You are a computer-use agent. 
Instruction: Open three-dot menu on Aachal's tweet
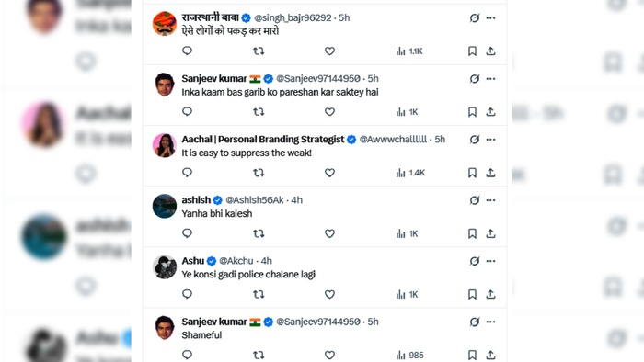pyautogui.click(x=490, y=140)
